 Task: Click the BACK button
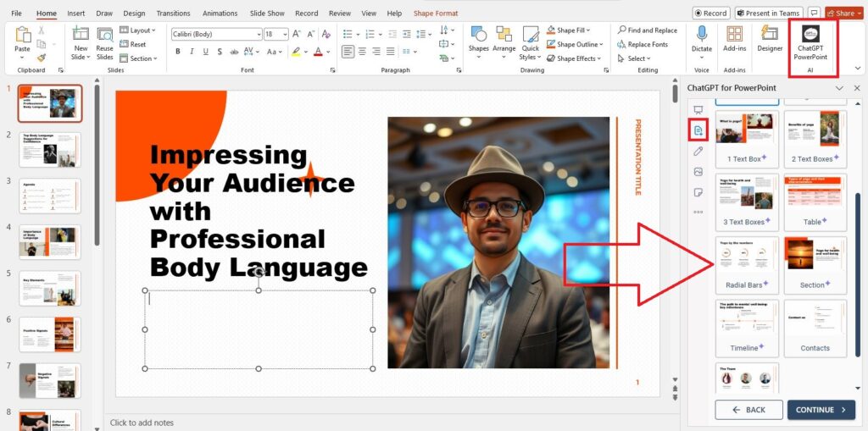pos(748,410)
